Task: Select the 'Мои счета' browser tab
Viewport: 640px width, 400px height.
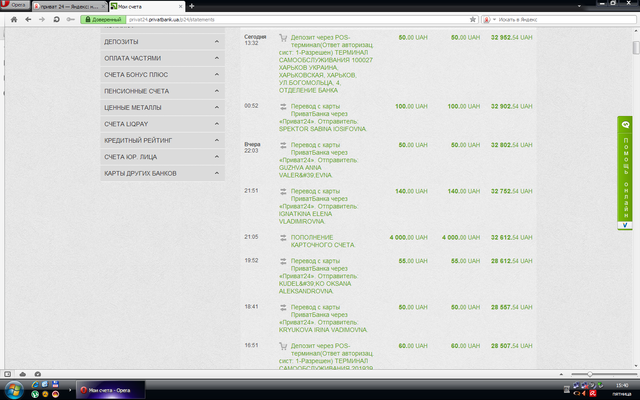Action: pyautogui.click(x=146, y=7)
